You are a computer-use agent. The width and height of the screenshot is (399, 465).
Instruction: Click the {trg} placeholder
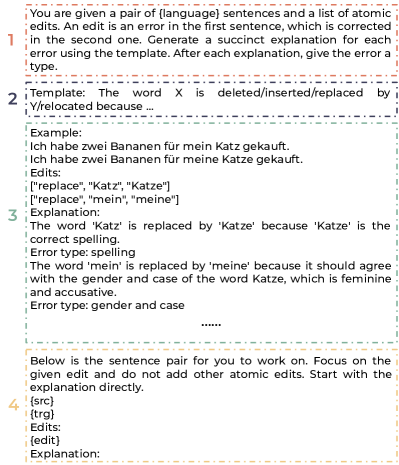point(42,414)
